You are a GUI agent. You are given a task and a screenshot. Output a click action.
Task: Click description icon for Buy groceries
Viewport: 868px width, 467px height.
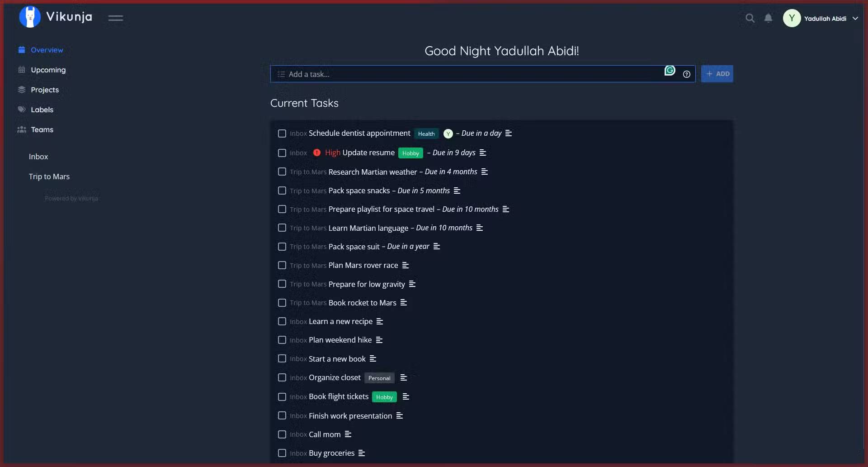[362, 453]
